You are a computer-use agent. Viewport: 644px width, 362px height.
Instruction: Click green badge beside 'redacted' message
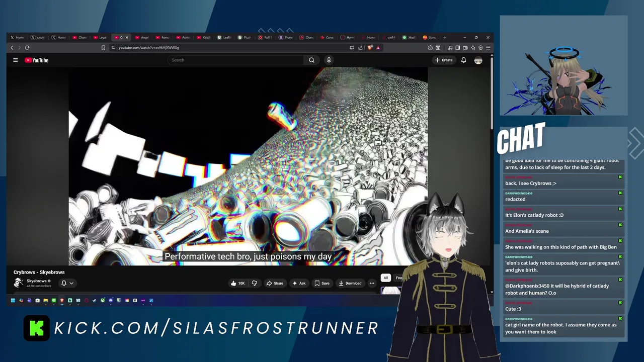(620, 193)
